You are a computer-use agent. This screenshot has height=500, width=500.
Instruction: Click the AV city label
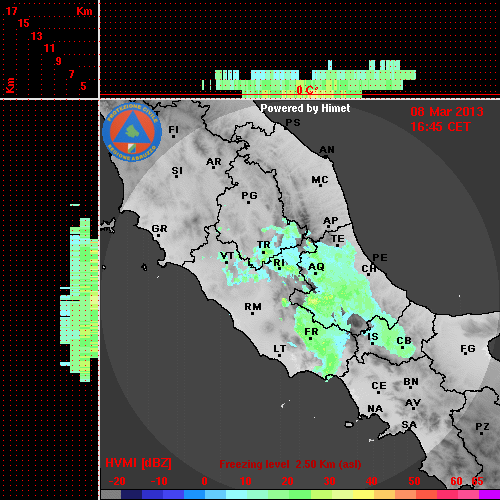[413, 403]
